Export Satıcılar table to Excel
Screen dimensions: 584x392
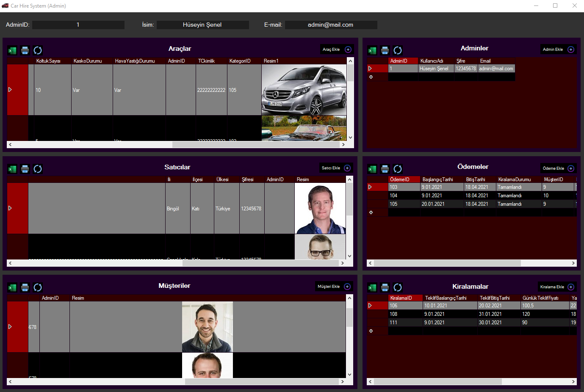tap(12, 169)
